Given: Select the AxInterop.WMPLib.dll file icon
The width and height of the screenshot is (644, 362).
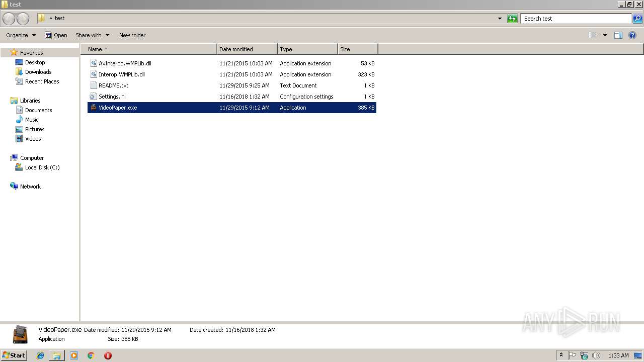Looking at the screenshot, I should point(93,63).
